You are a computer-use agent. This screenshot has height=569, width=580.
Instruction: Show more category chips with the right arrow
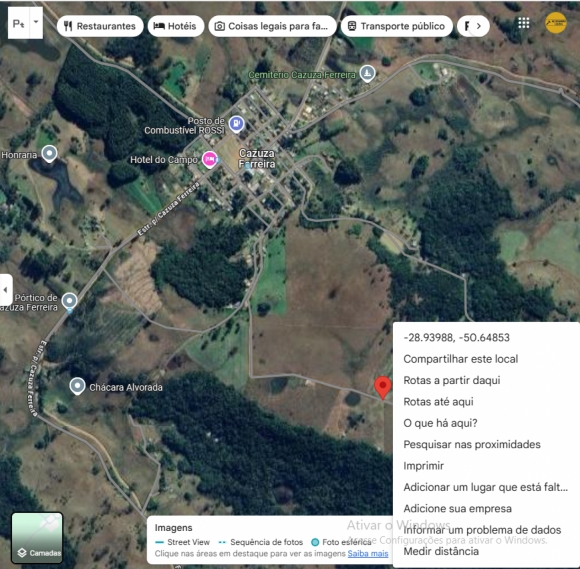coord(479,26)
